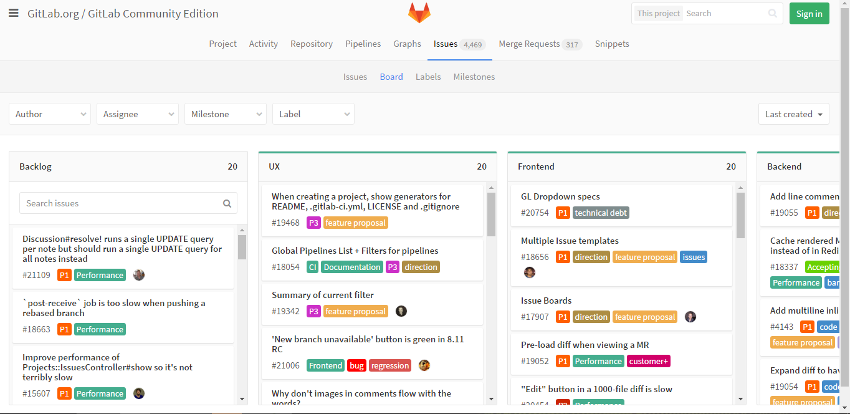Expand the Milestone filter dropdown
This screenshot has width=850, height=414.
(x=225, y=114)
